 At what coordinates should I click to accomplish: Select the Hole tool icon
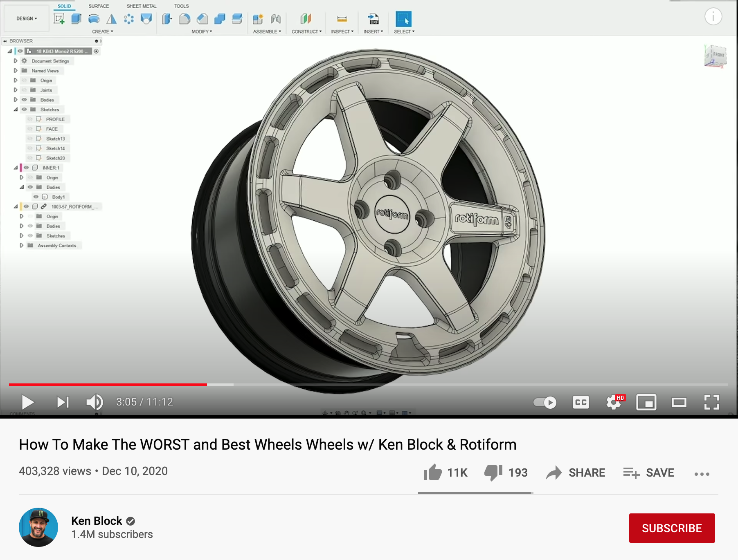coord(146,19)
